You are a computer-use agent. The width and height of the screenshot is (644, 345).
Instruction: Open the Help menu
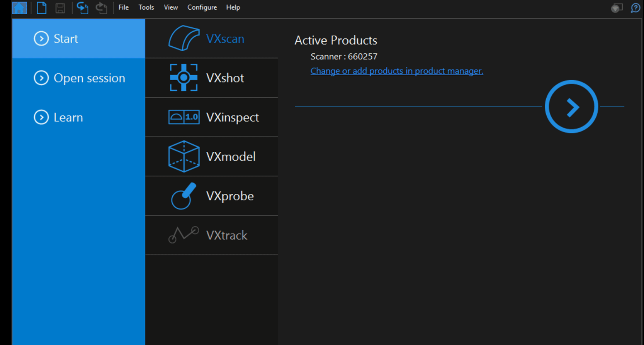click(x=233, y=7)
